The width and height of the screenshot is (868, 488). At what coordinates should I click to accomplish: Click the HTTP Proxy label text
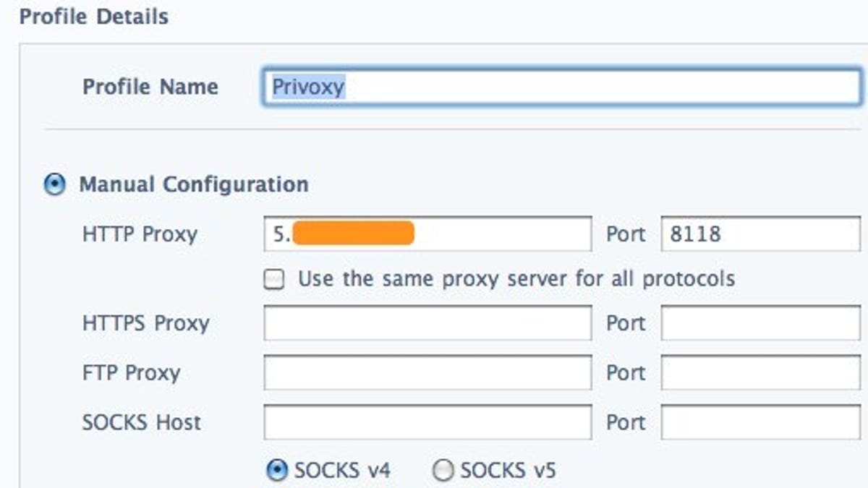(140, 234)
